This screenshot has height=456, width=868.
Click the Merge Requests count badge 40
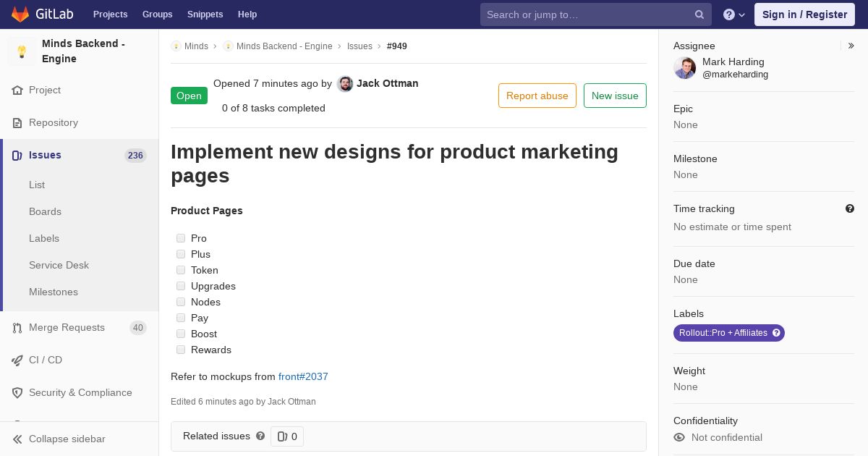tap(138, 328)
